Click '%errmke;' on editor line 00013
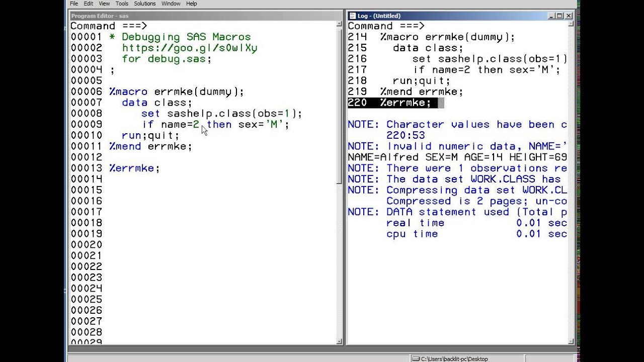The image size is (644, 362). click(x=134, y=168)
